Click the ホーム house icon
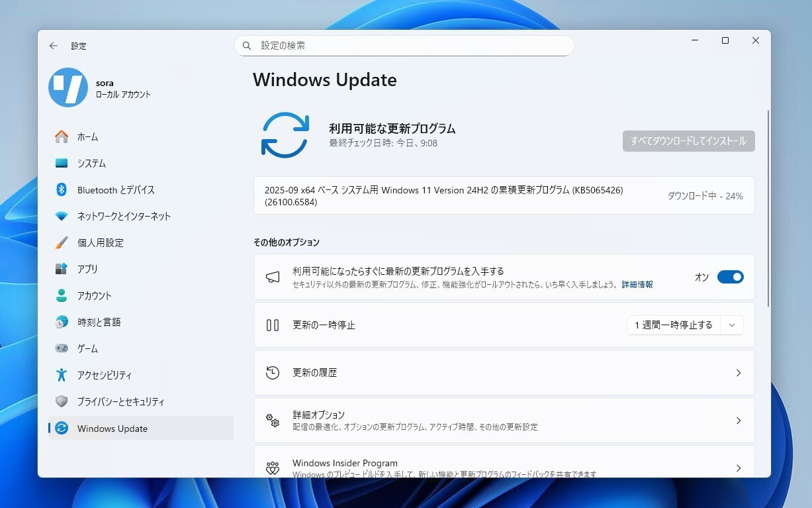Screen dimensions: 812x508 click(62, 136)
